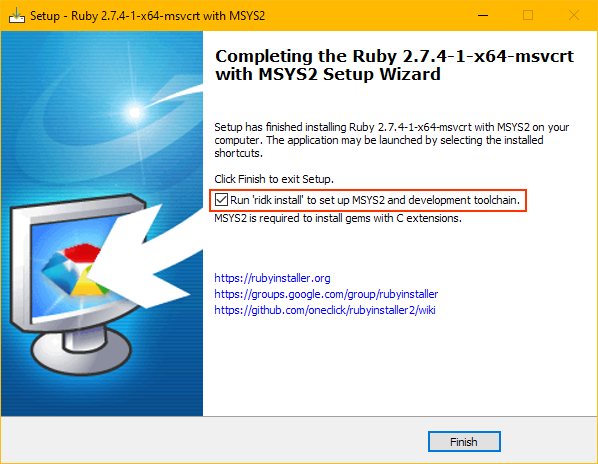Click the window title text 'Setup - Ruby 2.7.4-1'

(x=148, y=16)
